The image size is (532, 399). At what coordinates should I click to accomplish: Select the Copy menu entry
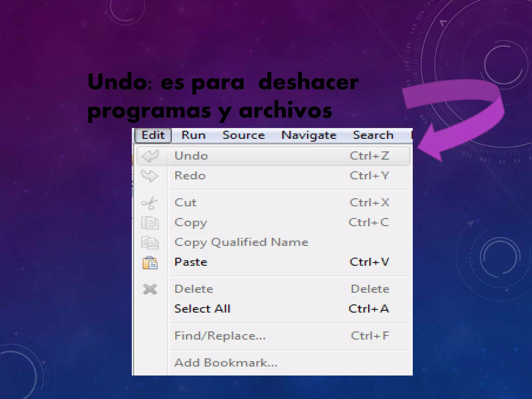[x=273, y=223]
